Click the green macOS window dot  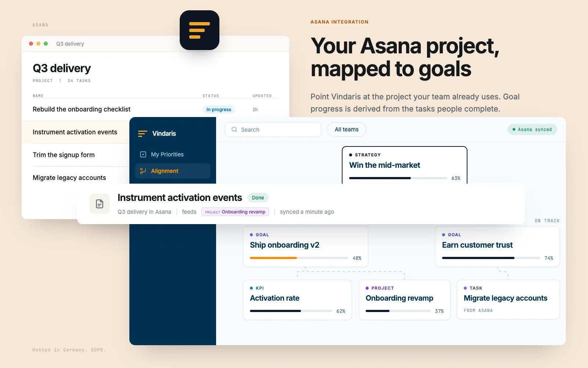pyautogui.click(x=46, y=43)
